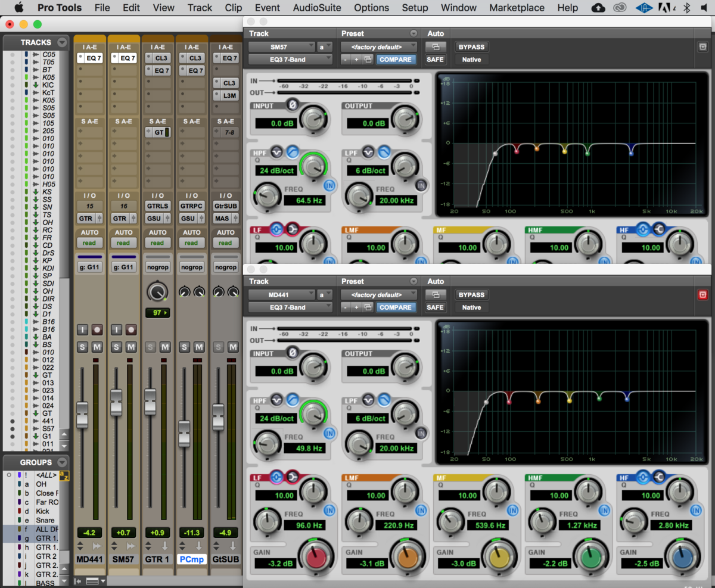Open the SM57 track selector in plug-in window
This screenshot has height=588, width=715.
pos(282,47)
